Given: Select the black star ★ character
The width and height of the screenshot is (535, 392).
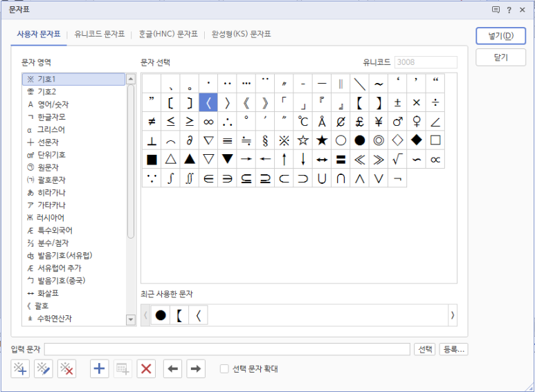Looking at the screenshot, I should click(322, 140).
